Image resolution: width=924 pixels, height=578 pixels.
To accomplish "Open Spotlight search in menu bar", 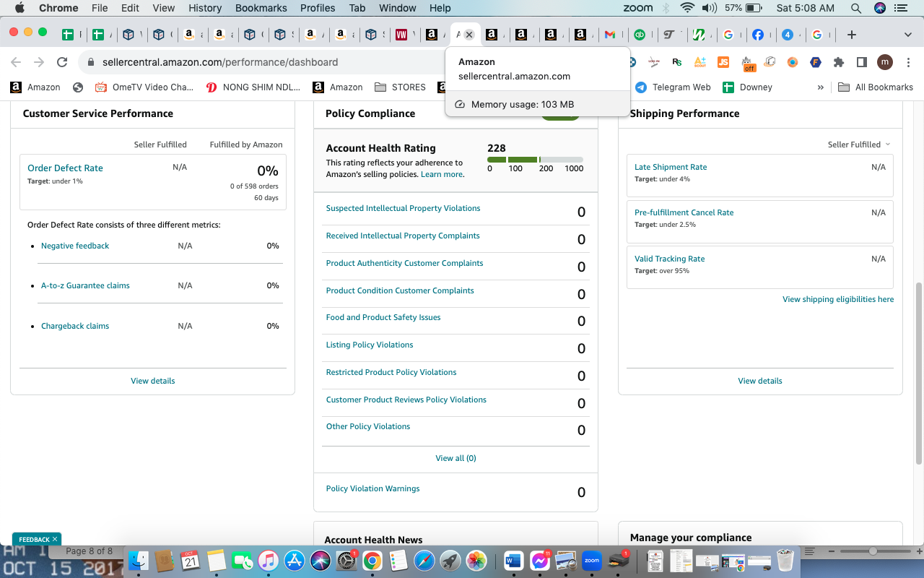I will point(856,8).
